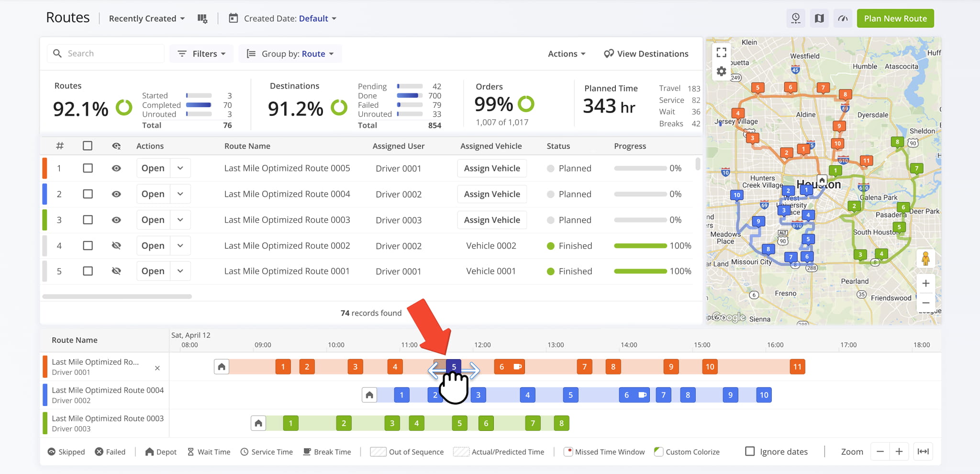Click the column settings icon beside Recently Created
This screenshot has width=980, height=474.
203,18
